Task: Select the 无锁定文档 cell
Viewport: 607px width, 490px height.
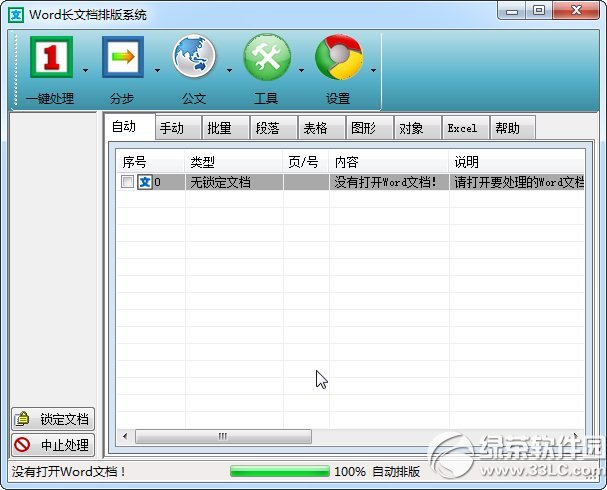Action: pos(234,182)
